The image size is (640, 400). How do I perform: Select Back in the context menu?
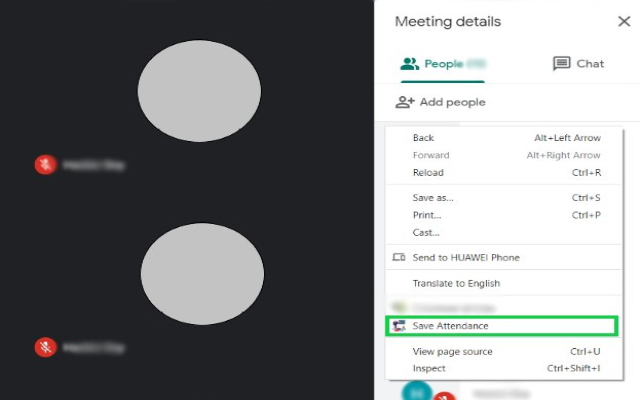coord(424,138)
